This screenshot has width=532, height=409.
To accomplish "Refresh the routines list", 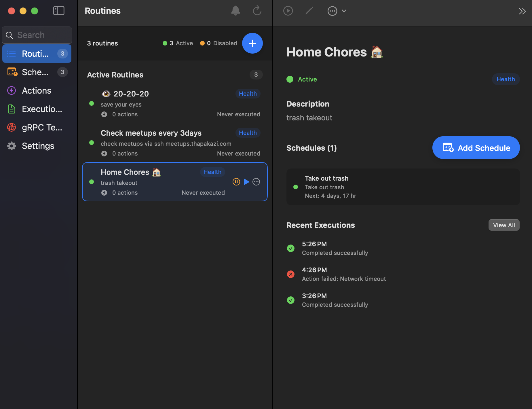I will 257,11.
